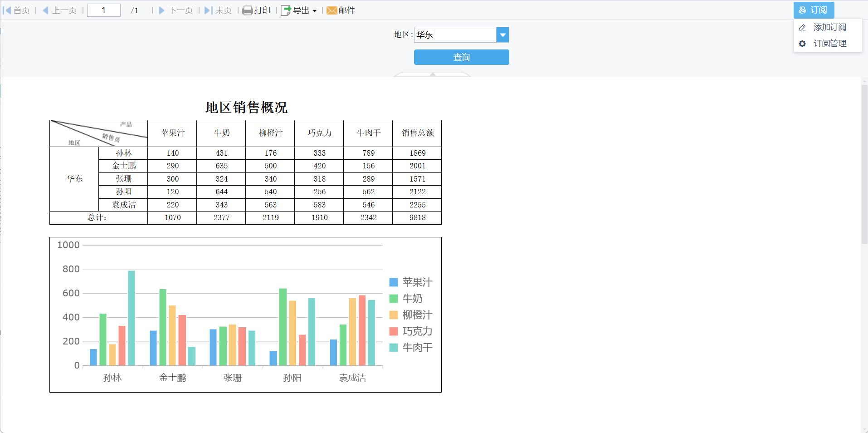Click 金士鹏's 牛奶 bar in the chart
Viewport: 868px width, 433px height.
pyautogui.click(x=163, y=327)
